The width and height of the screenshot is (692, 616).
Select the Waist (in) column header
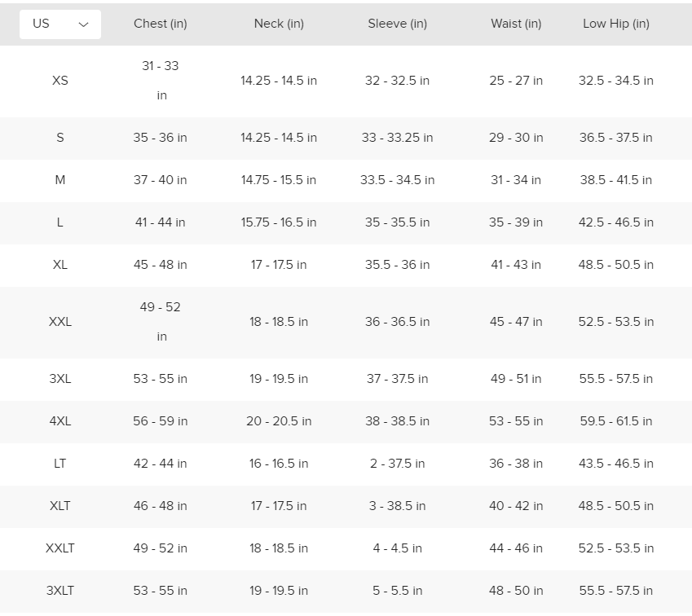click(516, 24)
